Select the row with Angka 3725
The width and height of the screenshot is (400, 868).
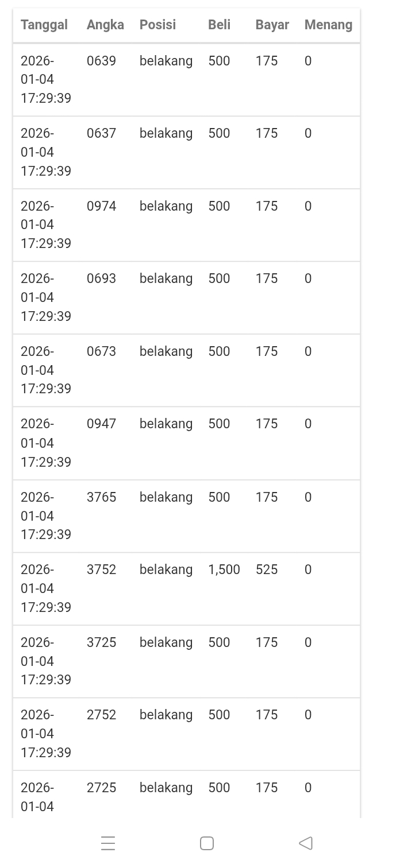pos(101,642)
